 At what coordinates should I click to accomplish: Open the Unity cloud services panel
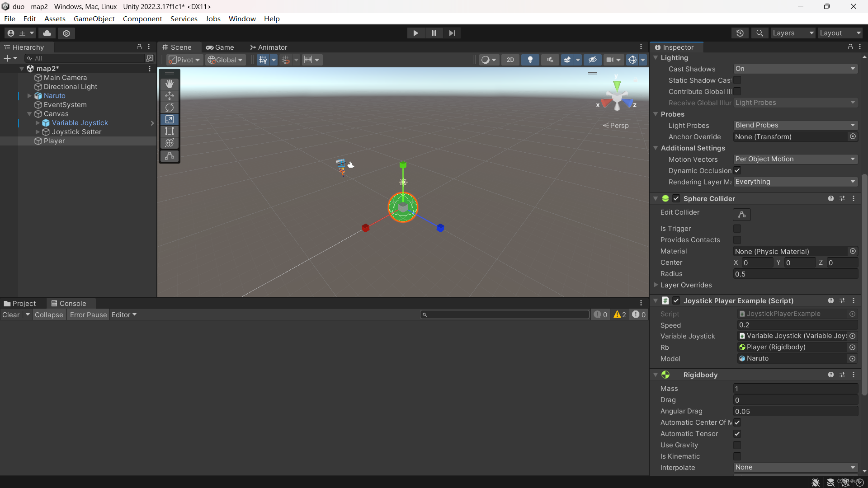point(47,33)
